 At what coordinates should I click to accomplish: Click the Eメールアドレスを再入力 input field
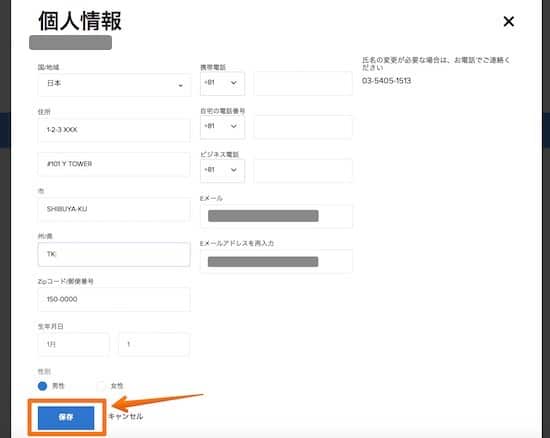pyautogui.click(x=276, y=261)
